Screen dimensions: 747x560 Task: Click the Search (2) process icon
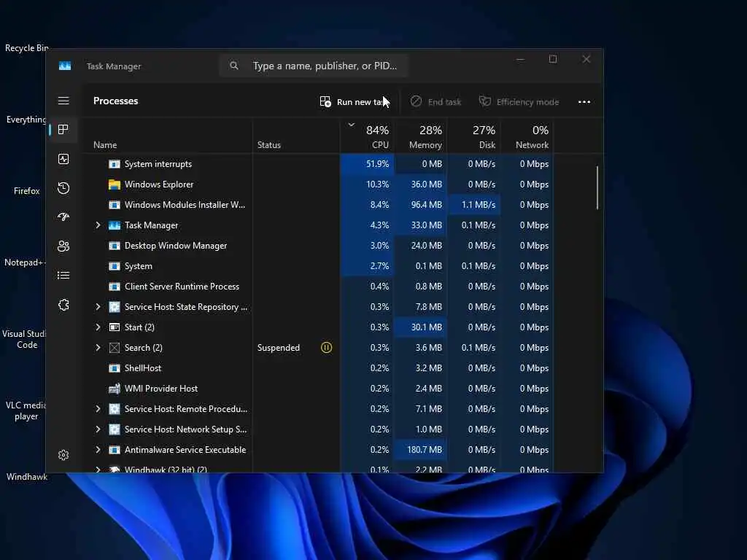[x=115, y=348]
